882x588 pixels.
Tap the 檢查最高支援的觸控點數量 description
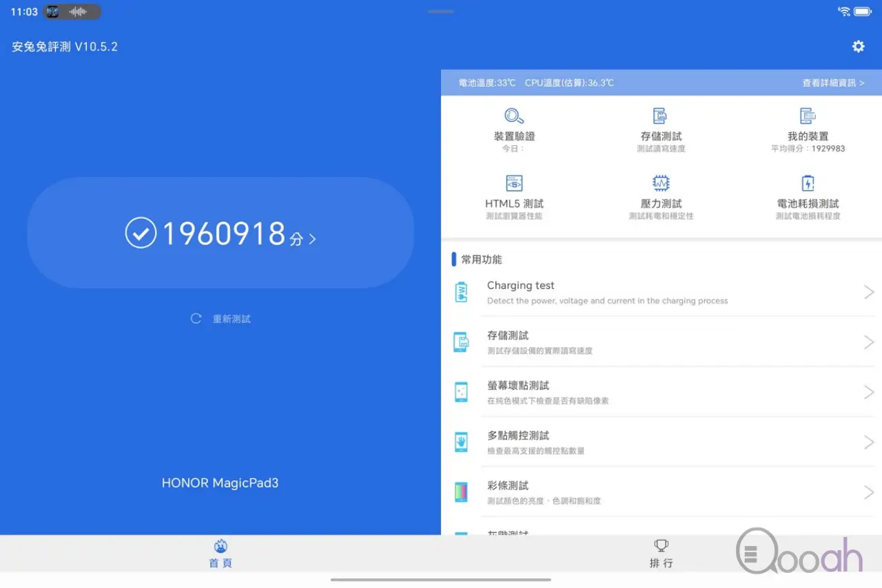[x=535, y=451]
